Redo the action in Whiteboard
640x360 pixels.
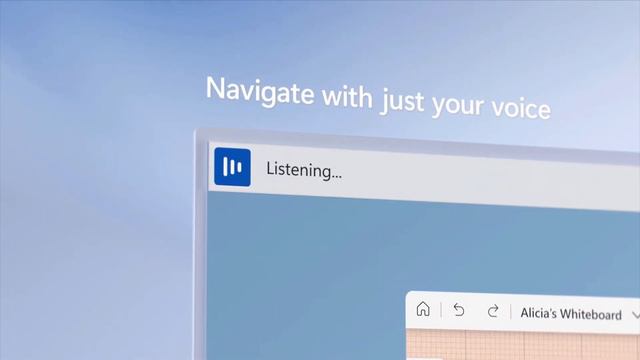pos(493,311)
